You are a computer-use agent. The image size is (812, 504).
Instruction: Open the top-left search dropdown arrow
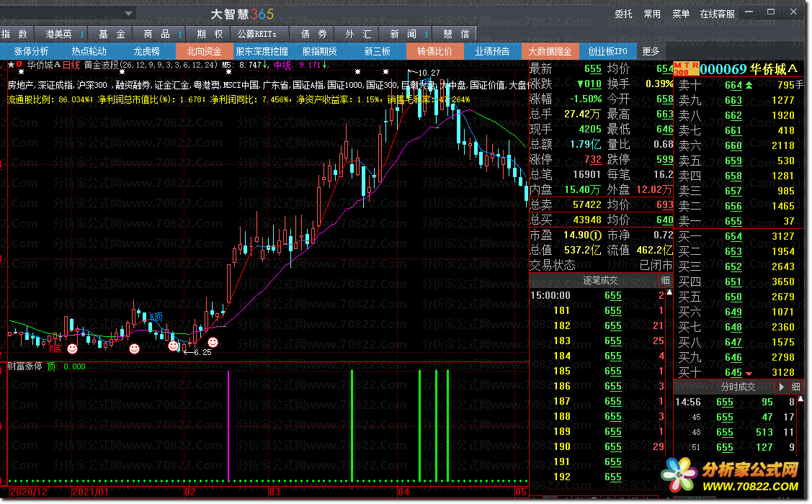(x=129, y=14)
